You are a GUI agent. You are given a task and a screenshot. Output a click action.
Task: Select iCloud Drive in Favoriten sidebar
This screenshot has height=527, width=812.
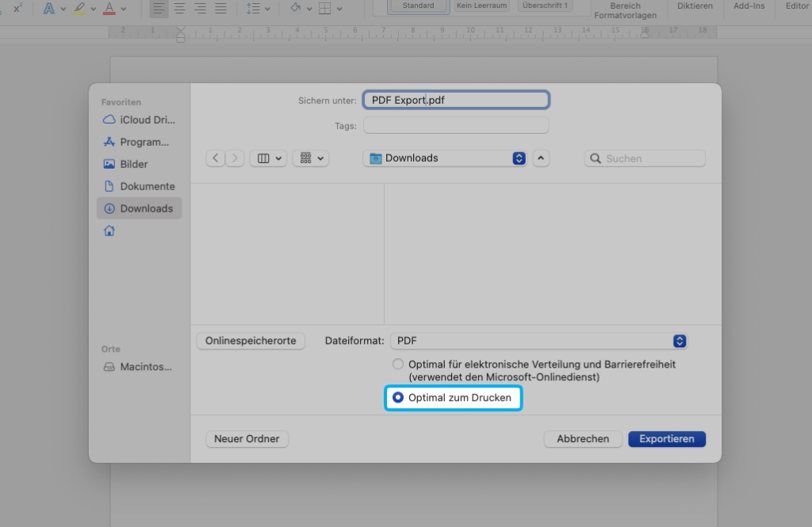[x=140, y=120]
